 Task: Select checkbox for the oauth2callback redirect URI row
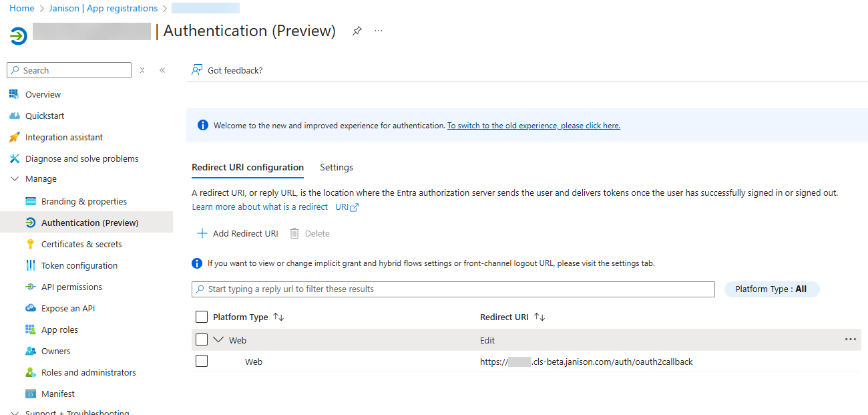click(x=202, y=361)
